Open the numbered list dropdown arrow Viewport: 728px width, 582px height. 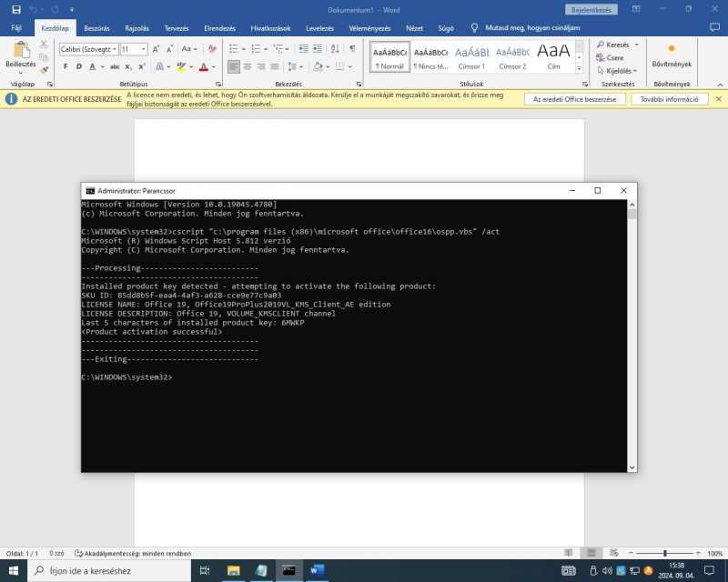[266, 49]
